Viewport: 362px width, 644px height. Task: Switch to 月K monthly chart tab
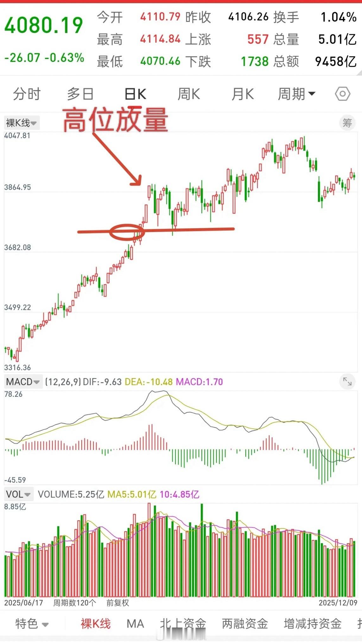pyautogui.click(x=243, y=94)
